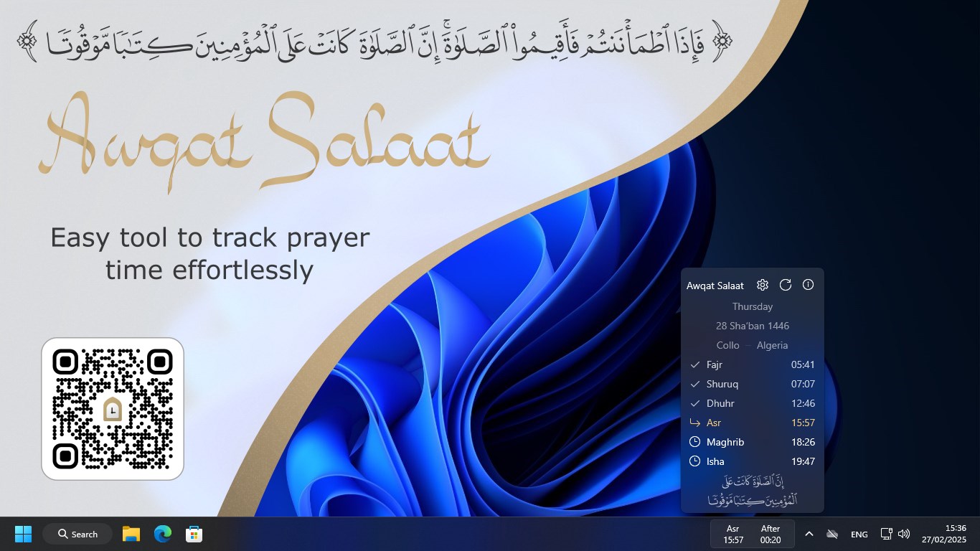The height and width of the screenshot is (551, 980).
Task: Click the checkmark next to Fajr
Action: click(694, 364)
